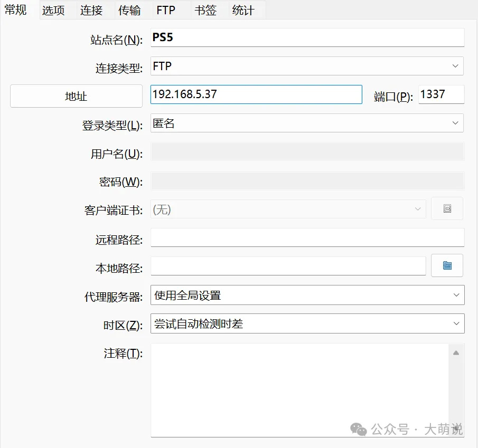Open the 客户端证书 dropdown

point(288,209)
